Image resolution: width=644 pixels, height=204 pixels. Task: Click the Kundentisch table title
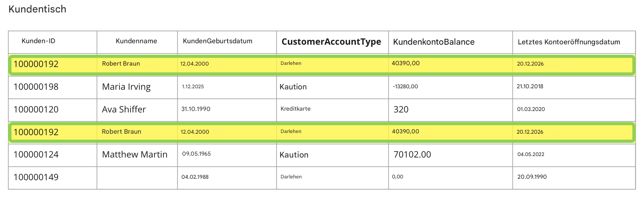[38, 9]
